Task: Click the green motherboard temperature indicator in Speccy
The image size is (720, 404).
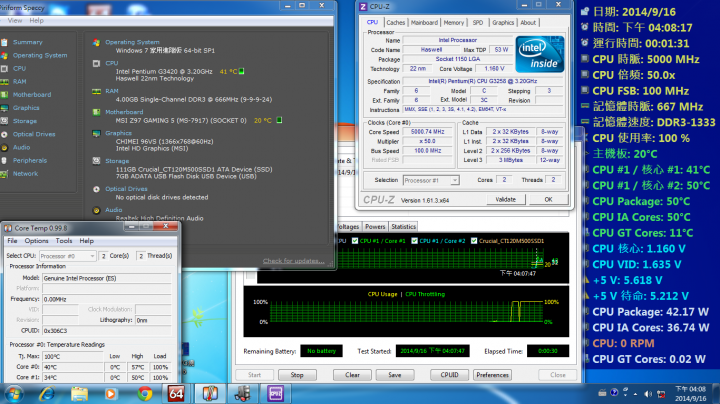Action: coord(279,120)
